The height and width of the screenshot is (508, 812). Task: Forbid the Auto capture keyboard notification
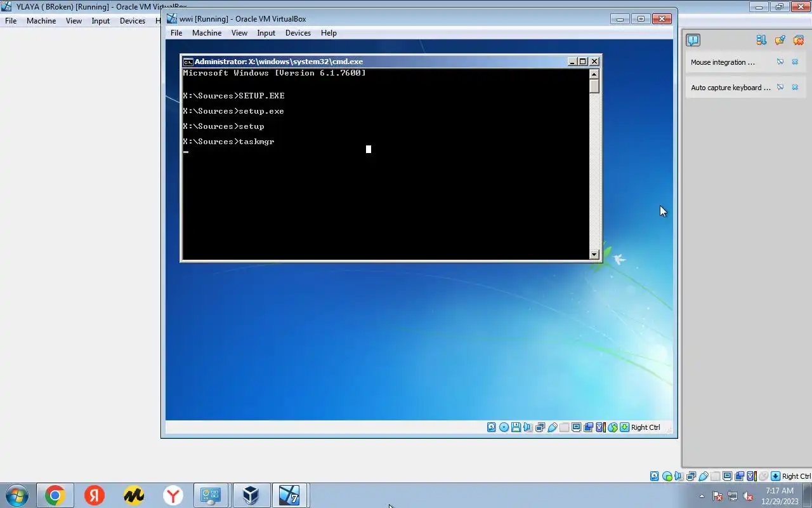pyautogui.click(x=780, y=88)
